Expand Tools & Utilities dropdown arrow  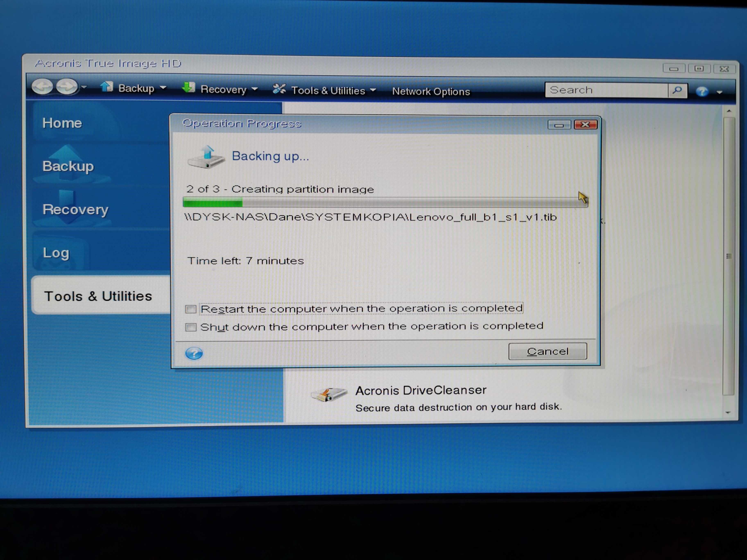tap(373, 90)
